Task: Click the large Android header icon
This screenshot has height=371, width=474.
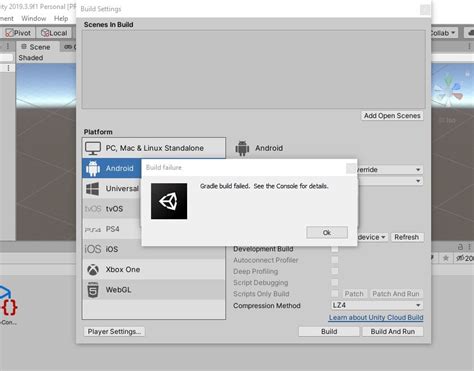Action: 242,148
